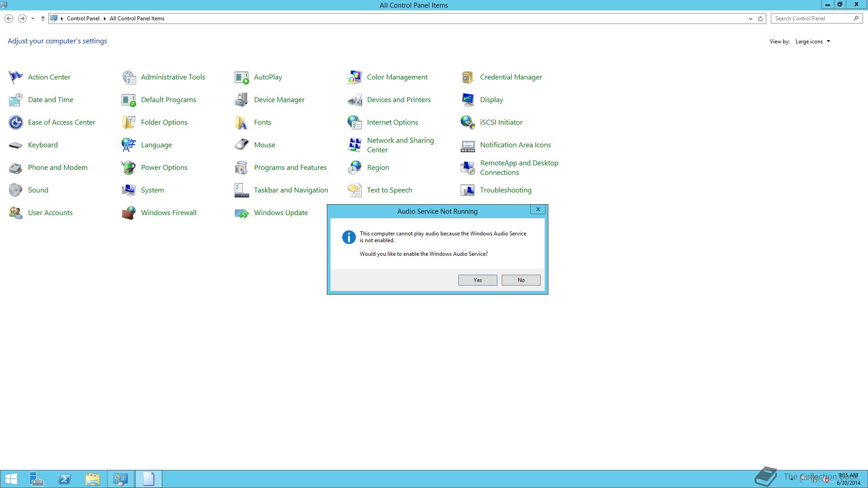Open Color Management icon
The height and width of the screenshot is (488, 868).
click(x=355, y=77)
